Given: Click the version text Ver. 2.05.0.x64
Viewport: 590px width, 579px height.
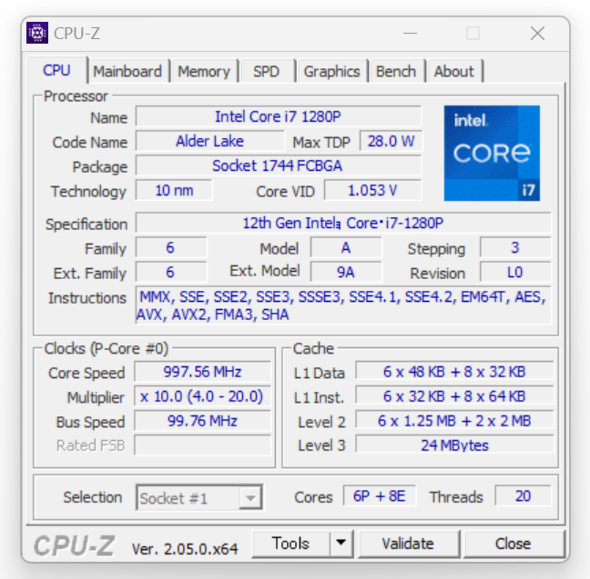Looking at the screenshot, I should pos(185,549).
